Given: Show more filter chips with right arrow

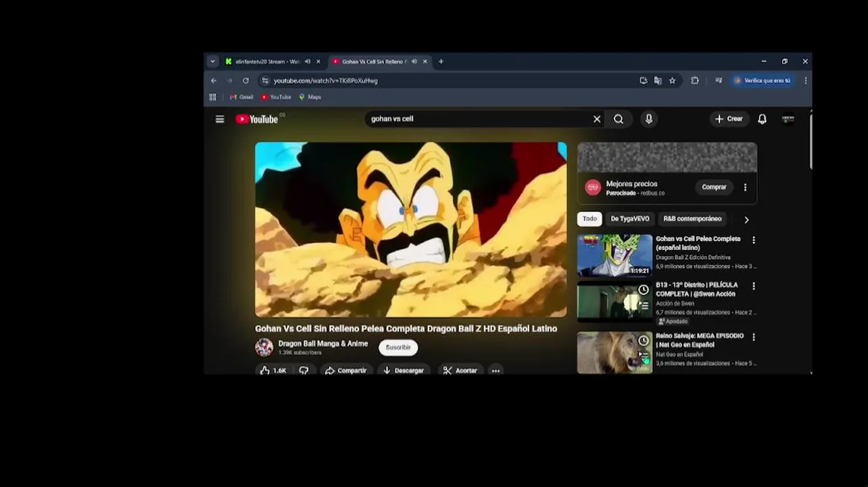Looking at the screenshot, I should click(746, 220).
